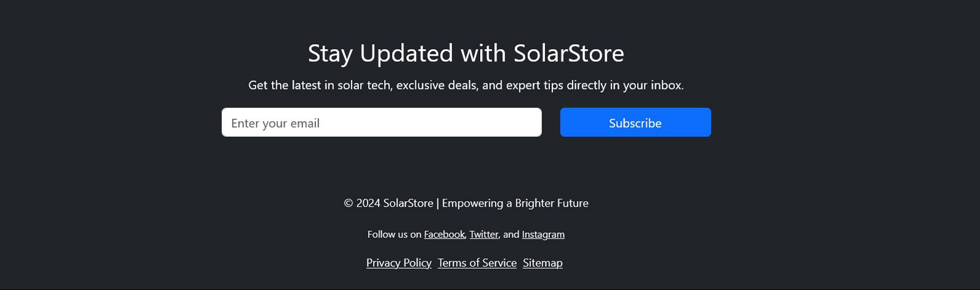Image resolution: width=980 pixels, height=290 pixels.
Task: Open the Facebook link in the footer
Action: [x=444, y=234]
